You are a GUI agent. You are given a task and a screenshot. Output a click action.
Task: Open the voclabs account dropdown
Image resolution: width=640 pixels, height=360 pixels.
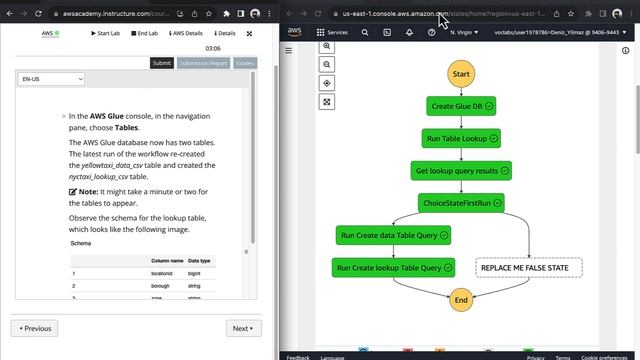(x=560, y=32)
